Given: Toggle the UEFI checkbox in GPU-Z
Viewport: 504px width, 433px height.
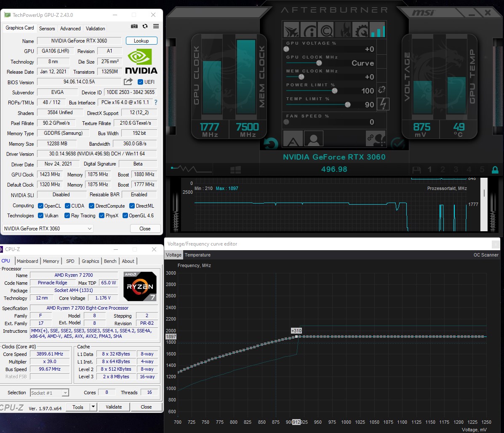Looking at the screenshot, I should point(141,82).
